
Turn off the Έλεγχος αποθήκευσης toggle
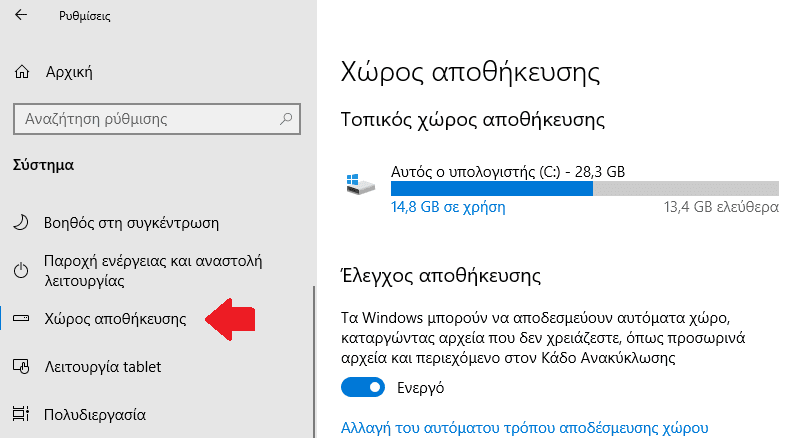coord(363,388)
